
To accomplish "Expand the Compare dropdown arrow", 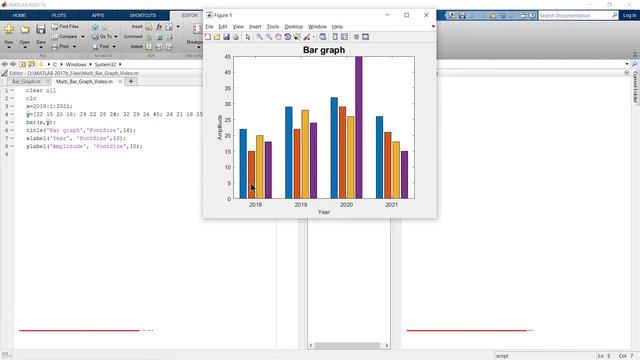I will pos(83,37).
